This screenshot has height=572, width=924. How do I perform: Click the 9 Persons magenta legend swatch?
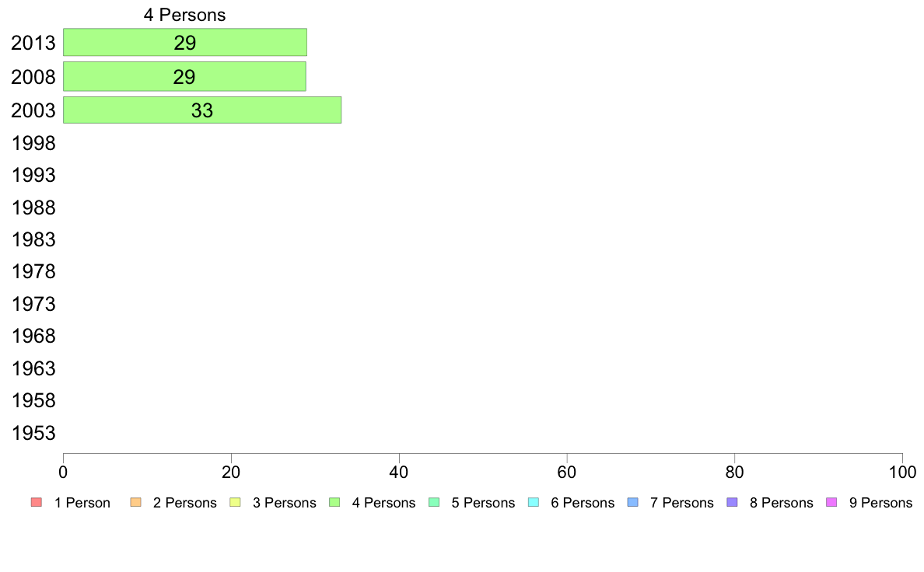tap(831, 503)
